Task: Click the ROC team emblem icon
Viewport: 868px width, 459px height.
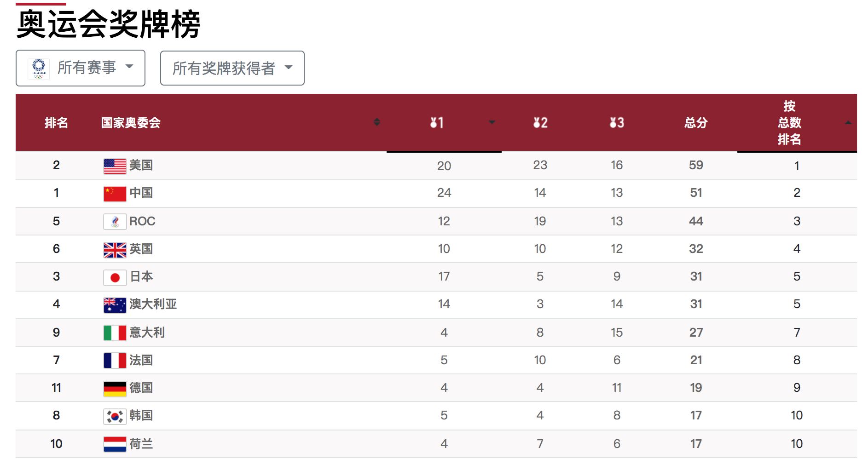Action: click(115, 222)
